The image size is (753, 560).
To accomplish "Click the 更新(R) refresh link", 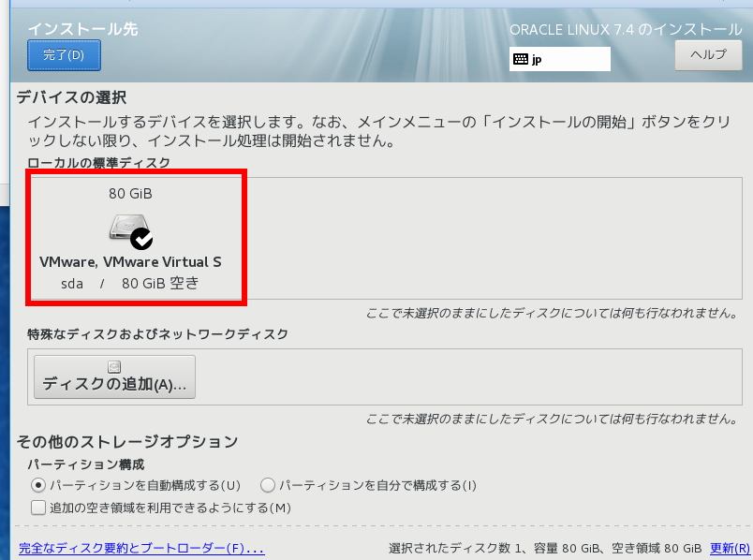I will 730,548.
